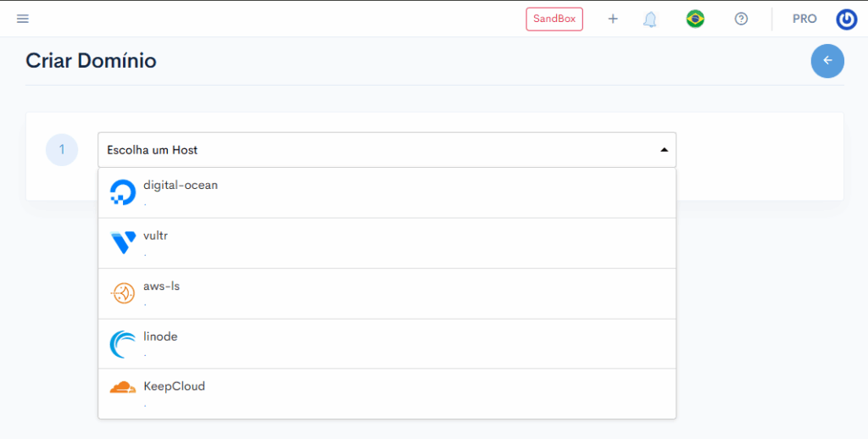Select vultr host option

(x=387, y=243)
